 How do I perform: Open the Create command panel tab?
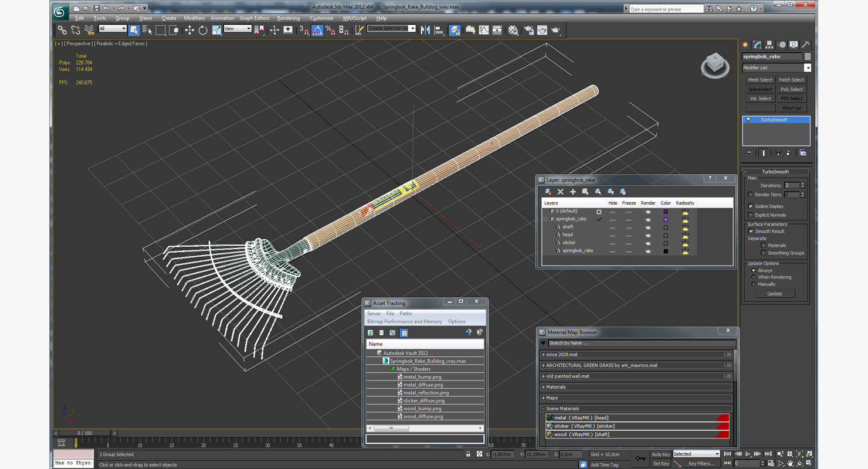pyautogui.click(x=745, y=45)
